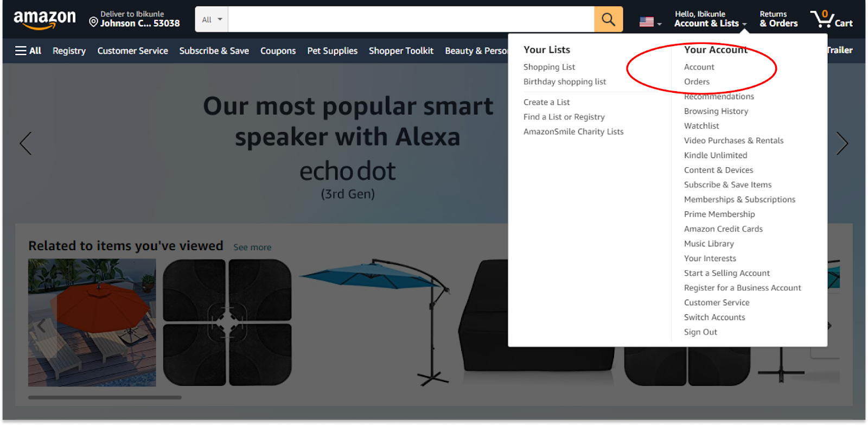Click the related items horizontal scrollbar

pos(105,397)
